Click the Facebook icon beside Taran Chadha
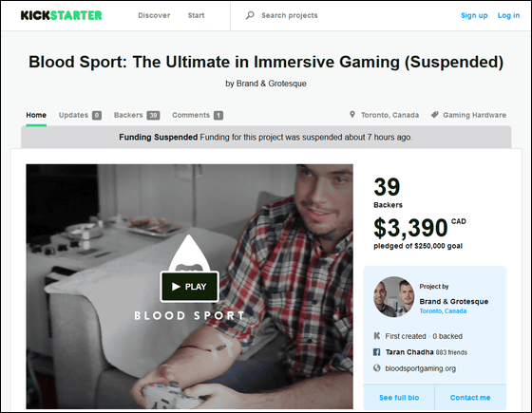Image resolution: width=532 pixels, height=413 pixels. (x=376, y=352)
